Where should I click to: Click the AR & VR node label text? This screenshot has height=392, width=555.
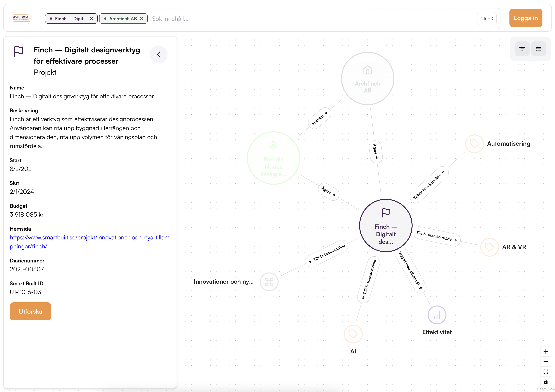tap(514, 247)
